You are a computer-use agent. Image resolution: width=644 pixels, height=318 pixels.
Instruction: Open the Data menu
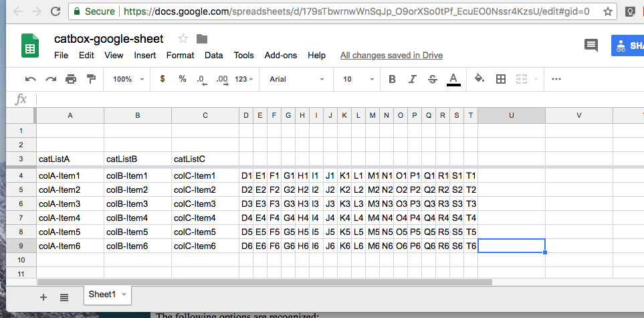point(213,55)
